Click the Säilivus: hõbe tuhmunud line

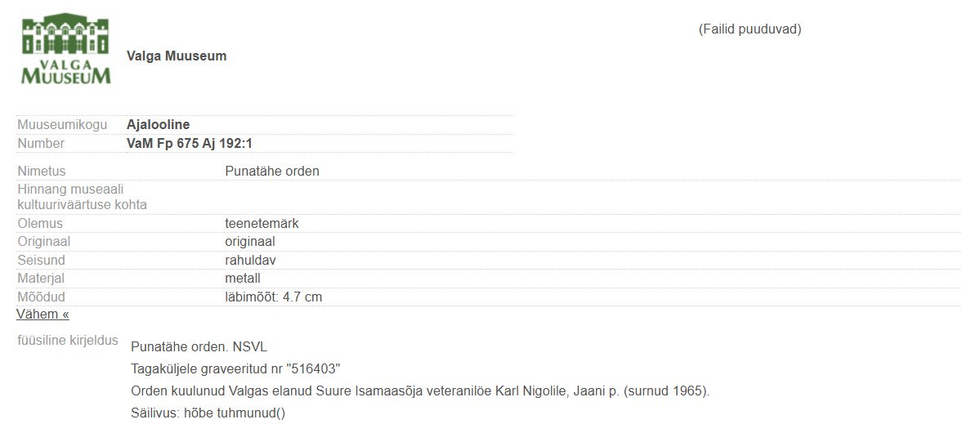coord(208,413)
